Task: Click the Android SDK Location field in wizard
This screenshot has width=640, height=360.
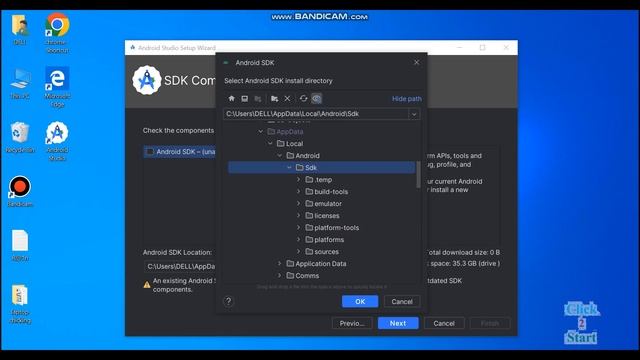Action: (x=180, y=266)
